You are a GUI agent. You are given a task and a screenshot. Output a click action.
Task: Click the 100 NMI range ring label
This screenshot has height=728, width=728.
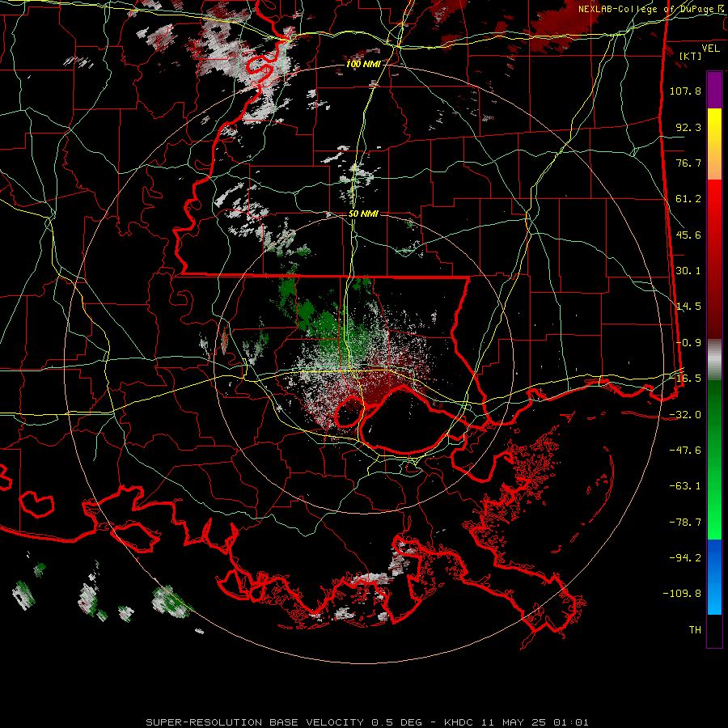pyautogui.click(x=362, y=64)
